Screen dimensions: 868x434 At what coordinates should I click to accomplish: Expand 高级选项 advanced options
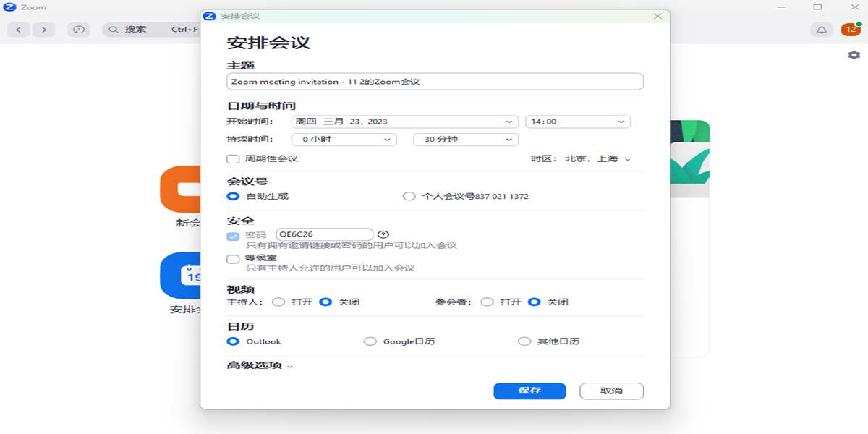click(260, 365)
